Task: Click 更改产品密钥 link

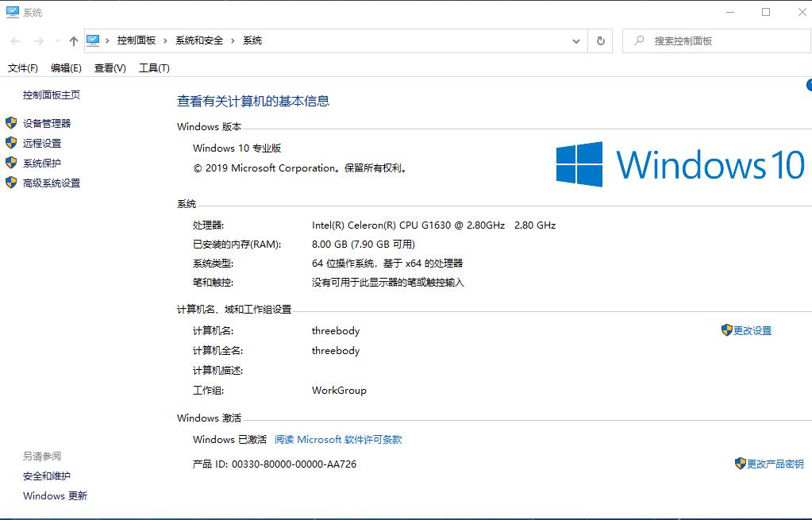Action: click(x=775, y=464)
